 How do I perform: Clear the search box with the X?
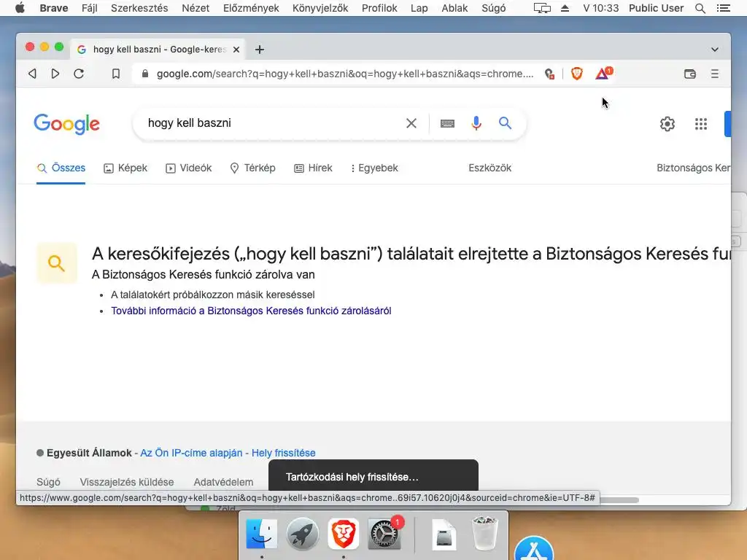pyautogui.click(x=411, y=123)
